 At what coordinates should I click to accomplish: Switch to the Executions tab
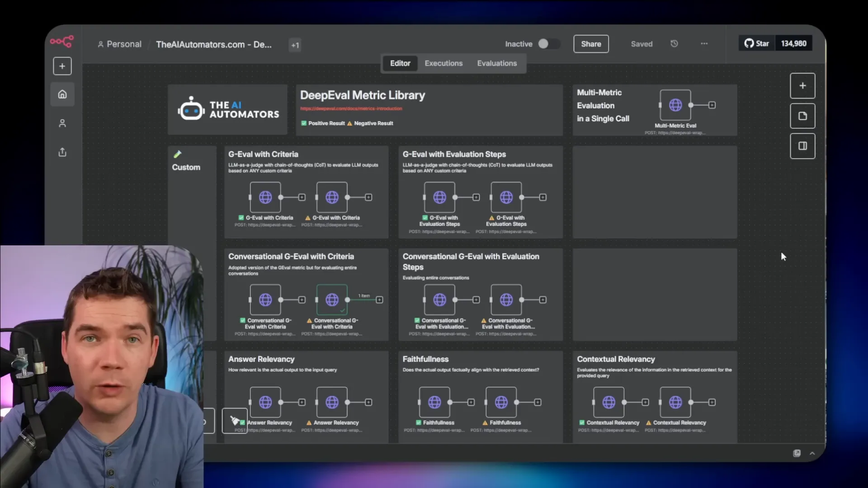tap(443, 63)
